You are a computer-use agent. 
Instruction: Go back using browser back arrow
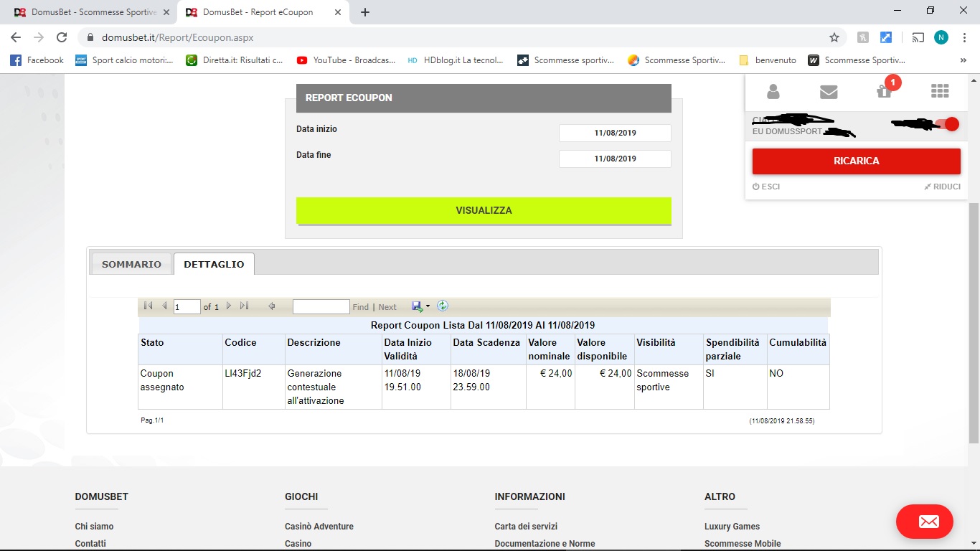coord(16,37)
